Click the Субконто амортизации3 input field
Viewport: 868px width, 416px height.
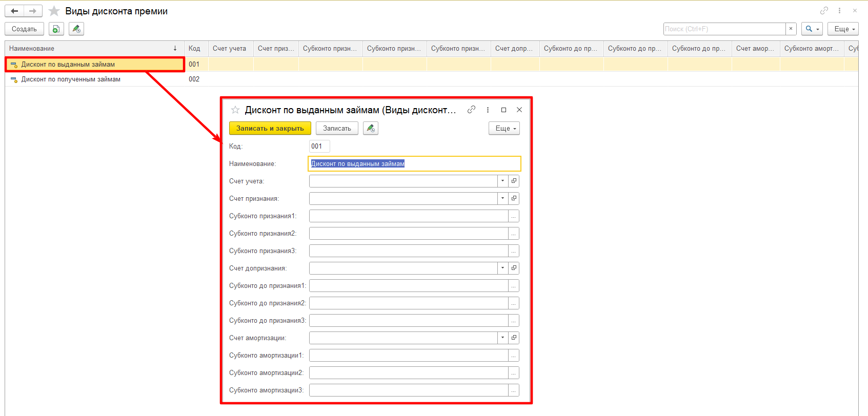click(409, 390)
